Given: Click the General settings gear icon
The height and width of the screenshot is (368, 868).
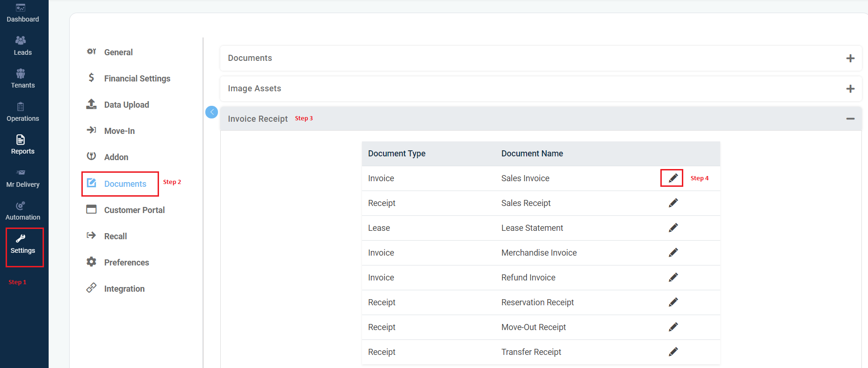Looking at the screenshot, I should click(91, 52).
